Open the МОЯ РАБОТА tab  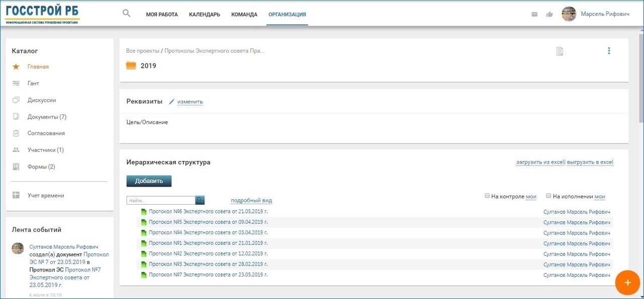162,15
